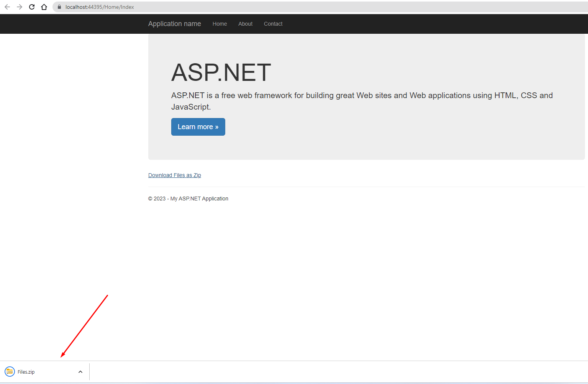588x384 pixels.
Task: Click the ASP.NET free web framework description
Action: (x=362, y=101)
